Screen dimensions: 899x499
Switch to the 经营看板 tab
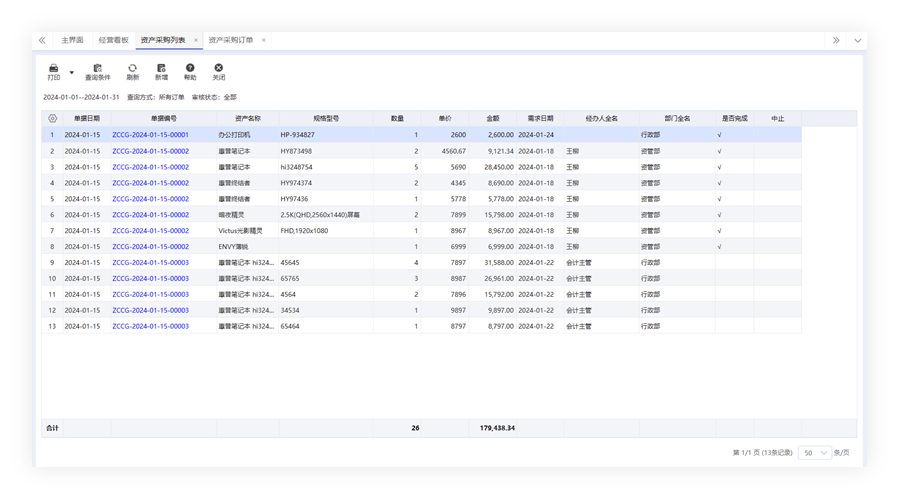111,40
